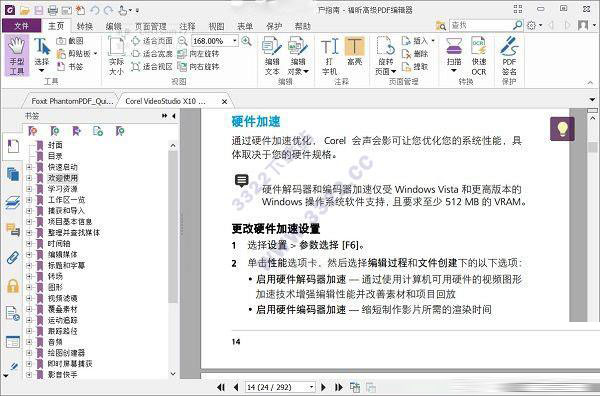Select the Hand tool
This screenshot has height=396, width=600.
(x=17, y=55)
